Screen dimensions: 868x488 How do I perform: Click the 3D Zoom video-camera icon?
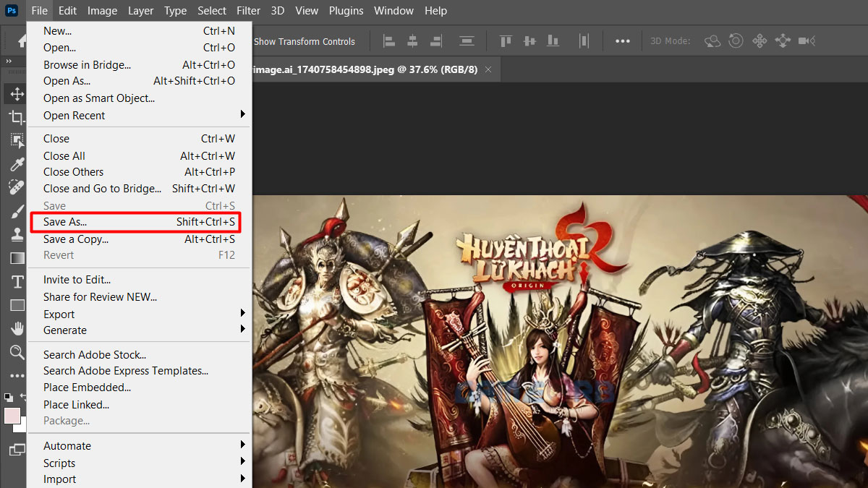pyautogui.click(x=807, y=41)
